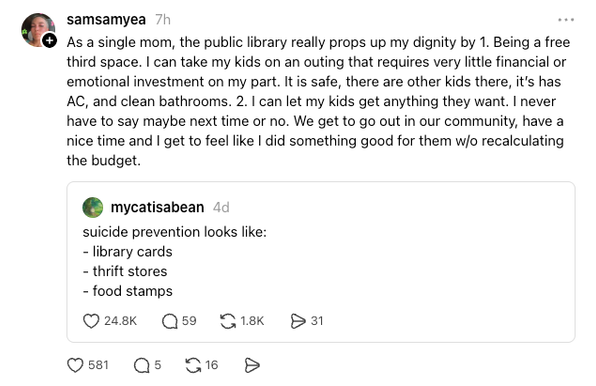Open replies on samsamyea post

pos(142,365)
